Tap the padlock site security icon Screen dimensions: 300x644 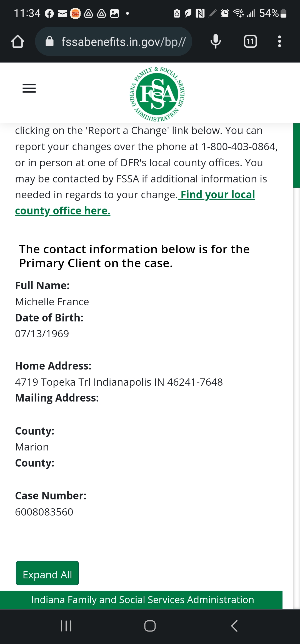point(49,41)
